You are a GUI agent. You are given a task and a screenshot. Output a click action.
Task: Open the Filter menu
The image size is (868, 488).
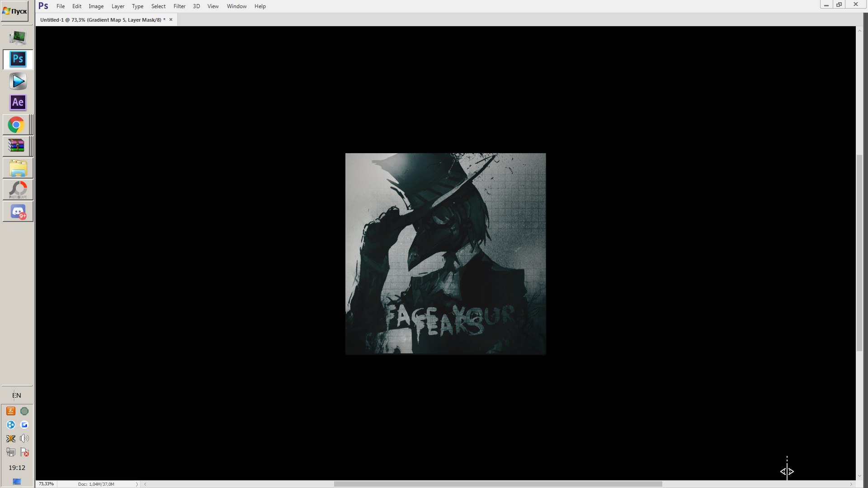pos(179,6)
